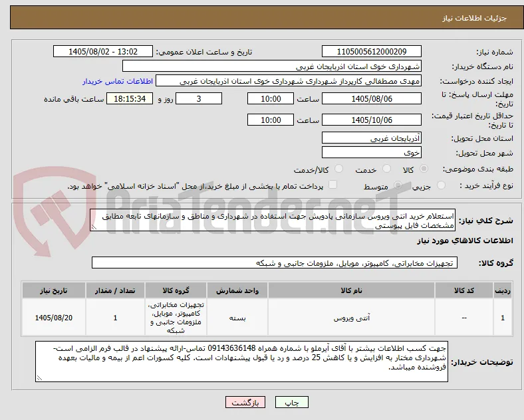Click the کد کالا column header
The height and width of the screenshot is (420, 524).
(x=464, y=290)
